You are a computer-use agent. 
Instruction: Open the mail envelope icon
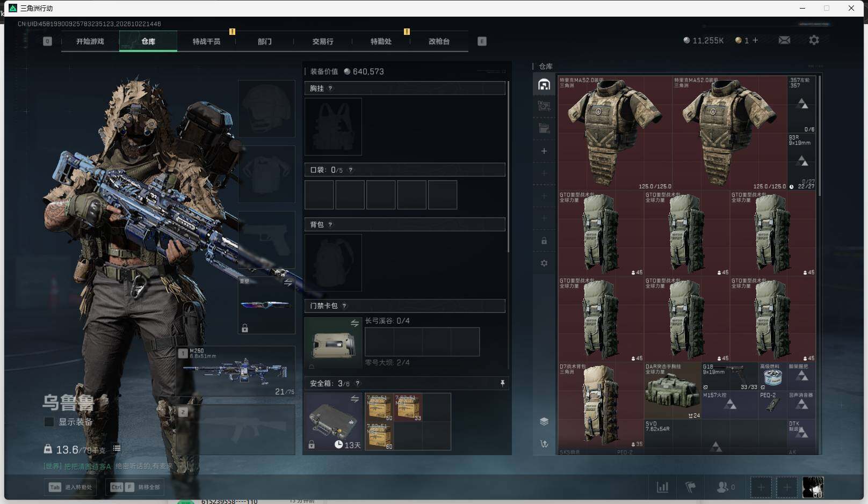784,40
